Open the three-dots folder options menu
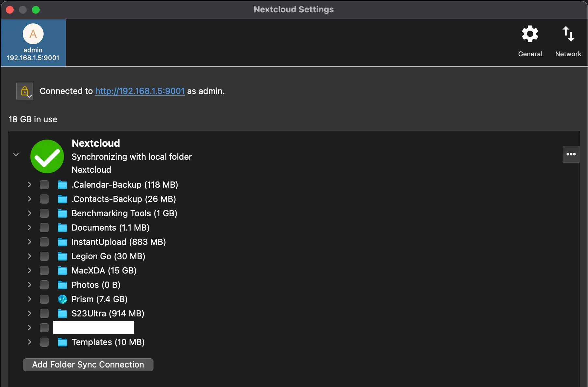Screen dimensions: 588x387 pos(571,154)
